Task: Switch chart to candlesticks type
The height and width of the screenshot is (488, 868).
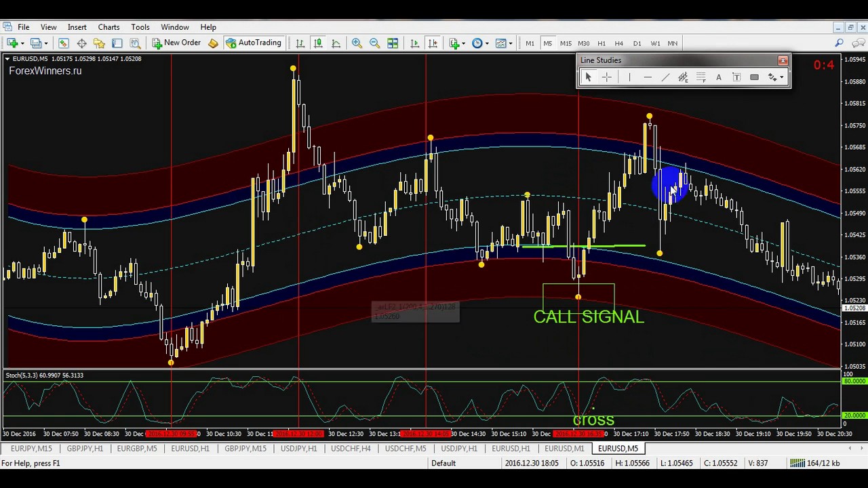Action: pos(318,43)
